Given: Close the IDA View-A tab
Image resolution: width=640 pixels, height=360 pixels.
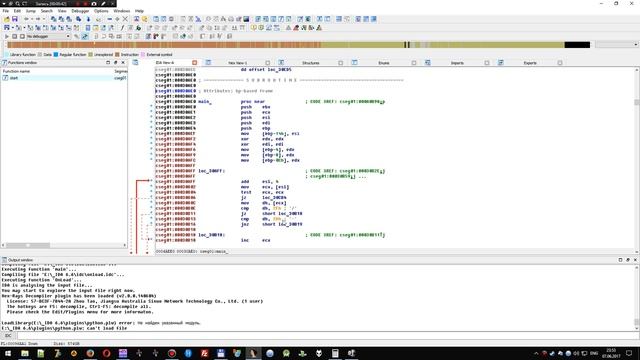Looking at the screenshot, I should click(195, 63).
